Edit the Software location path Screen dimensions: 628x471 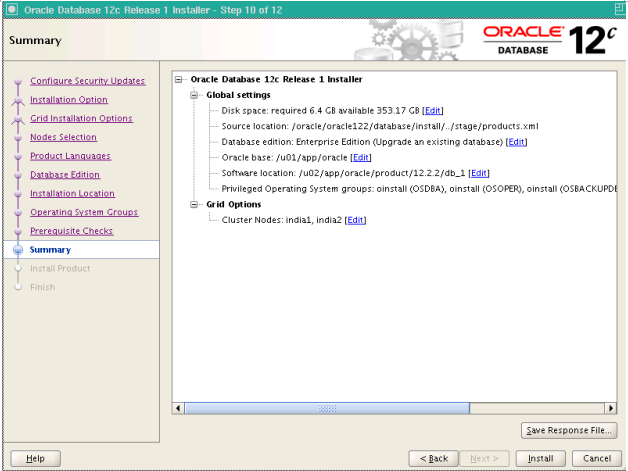point(479,173)
